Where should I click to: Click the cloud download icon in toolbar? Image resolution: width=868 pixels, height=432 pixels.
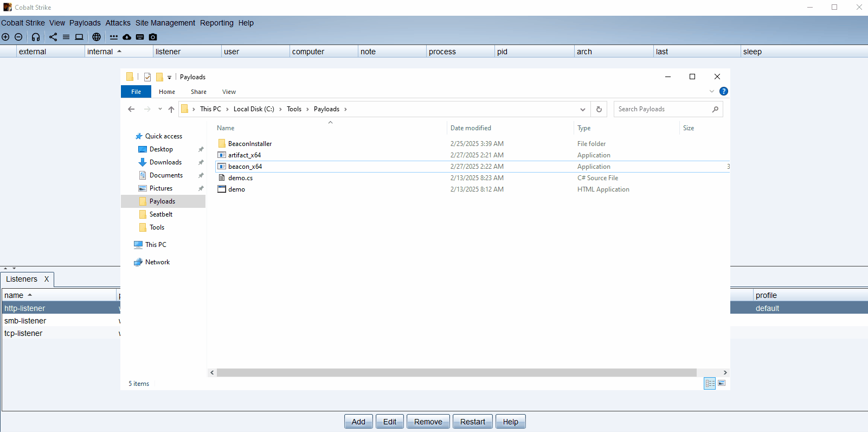pyautogui.click(x=127, y=37)
